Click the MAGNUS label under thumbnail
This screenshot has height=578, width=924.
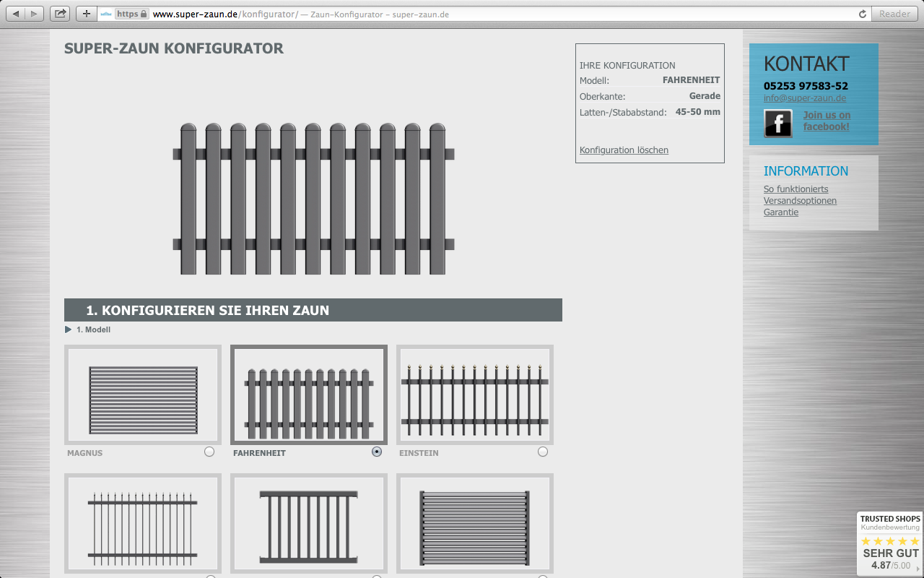(85, 453)
